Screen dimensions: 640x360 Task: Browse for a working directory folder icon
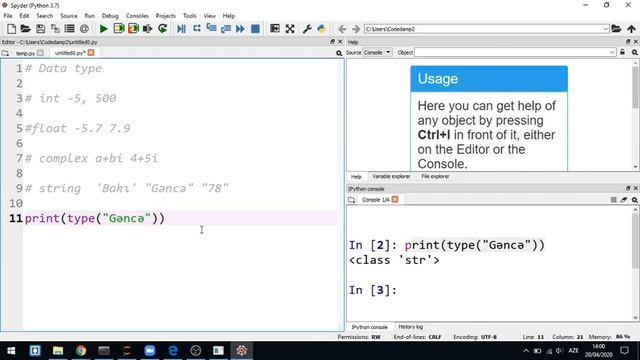tap(616, 29)
